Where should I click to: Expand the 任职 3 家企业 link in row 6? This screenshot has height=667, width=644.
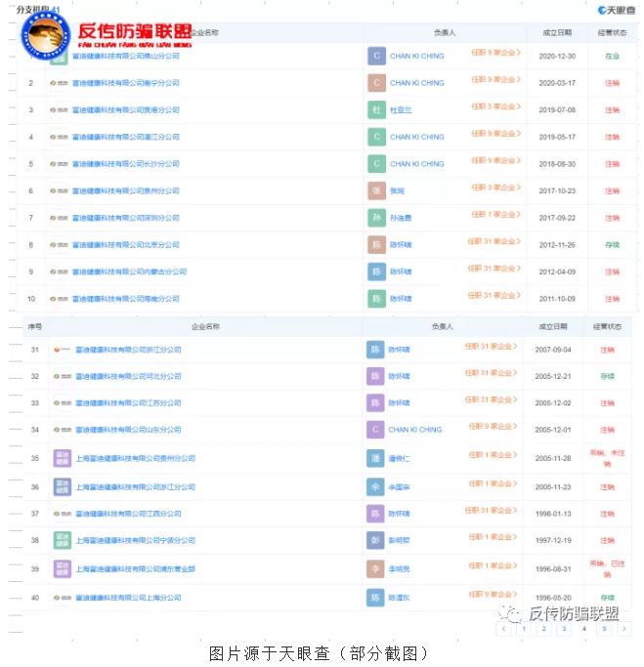[x=495, y=188]
